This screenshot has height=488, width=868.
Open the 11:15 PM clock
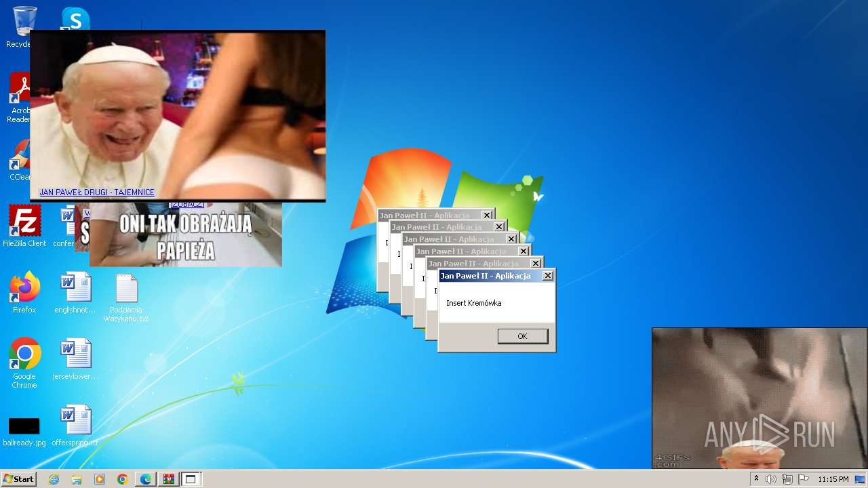[833, 479]
